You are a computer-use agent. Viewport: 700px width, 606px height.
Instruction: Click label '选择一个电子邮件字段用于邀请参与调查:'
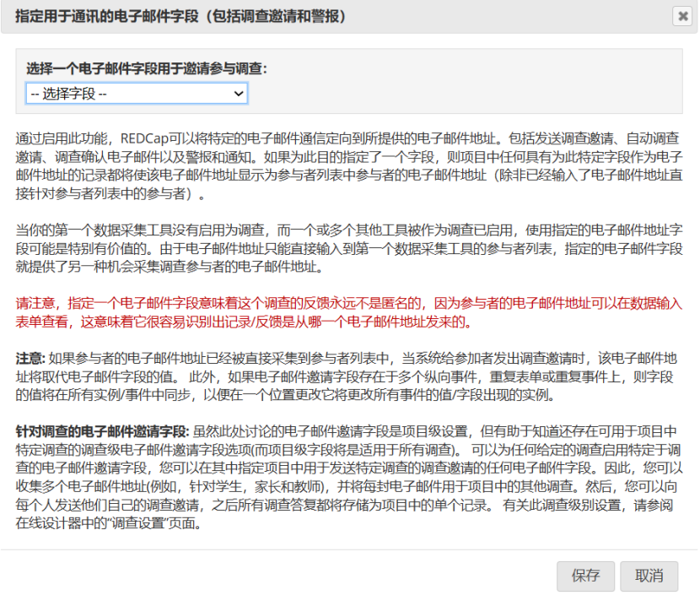click(147, 68)
